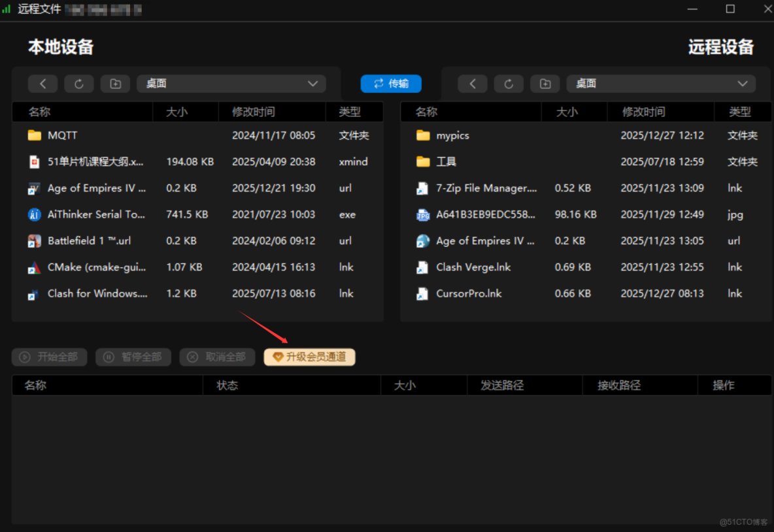Create a new folder on the remote device

point(545,84)
